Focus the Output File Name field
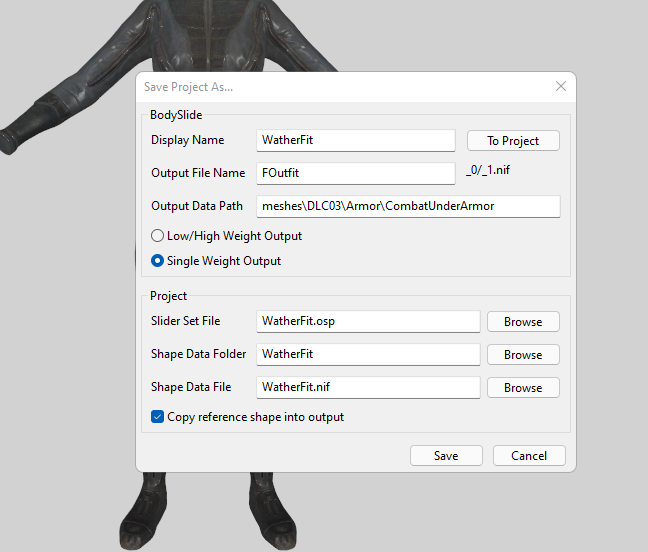 [x=356, y=174]
